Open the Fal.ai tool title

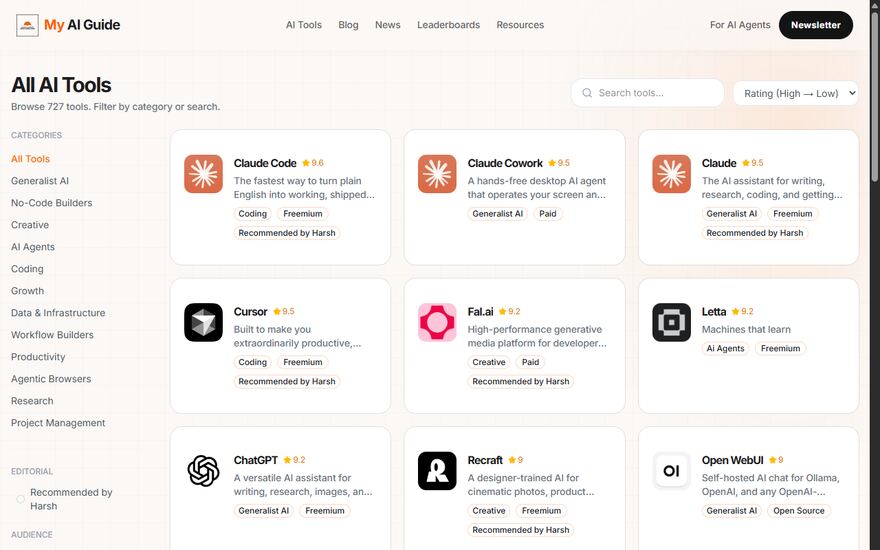coord(480,311)
